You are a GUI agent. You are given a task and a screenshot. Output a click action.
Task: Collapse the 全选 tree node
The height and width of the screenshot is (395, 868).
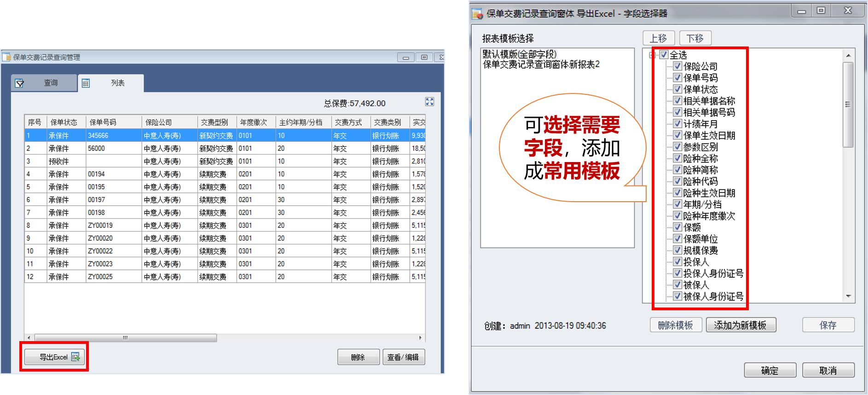[x=652, y=55]
